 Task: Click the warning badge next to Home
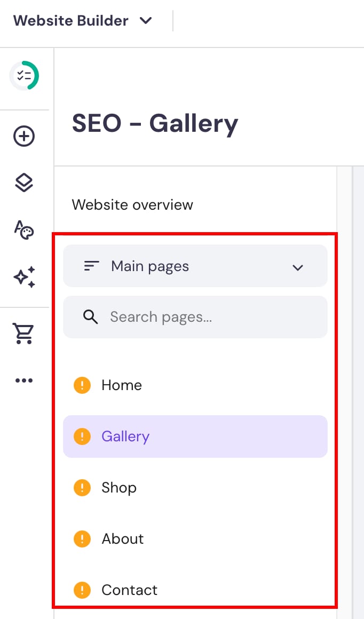click(82, 385)
